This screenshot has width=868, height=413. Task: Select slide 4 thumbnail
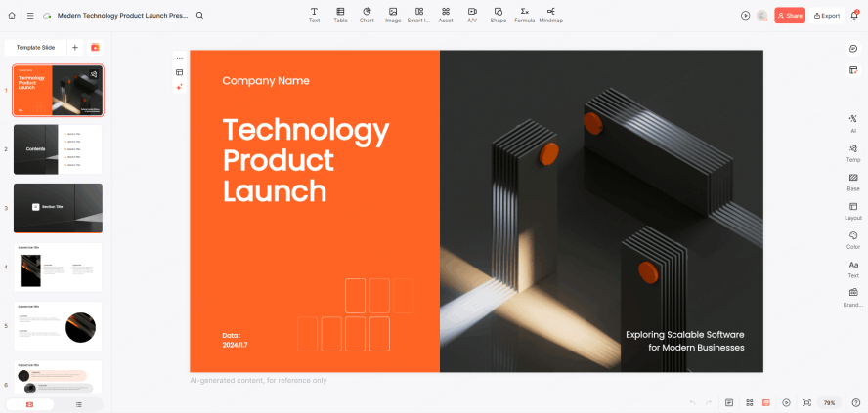[x=58, y=268]
